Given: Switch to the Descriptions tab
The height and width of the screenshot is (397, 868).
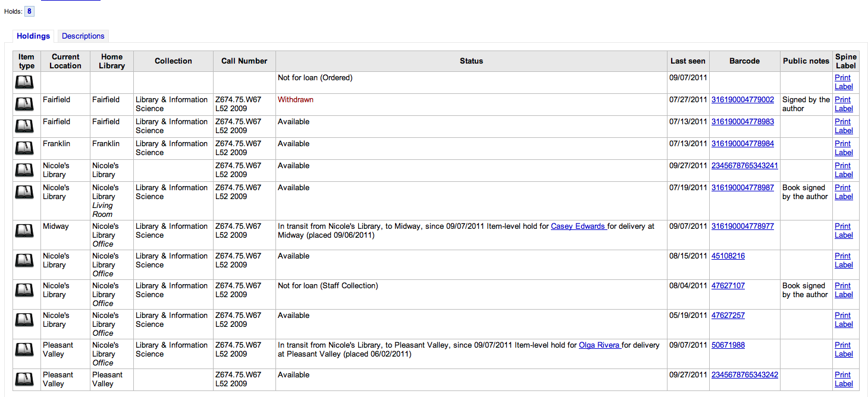Looking at the screenshot, I should point(83,36).
